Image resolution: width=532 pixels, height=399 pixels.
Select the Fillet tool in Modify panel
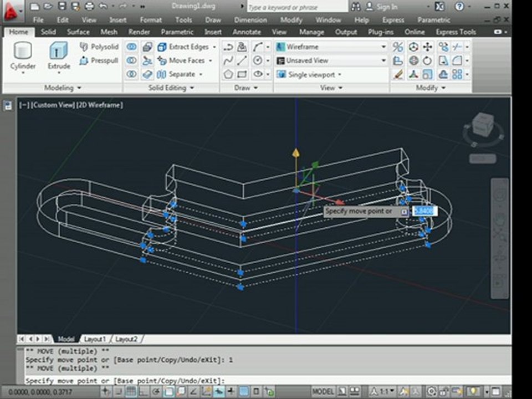pyautogui.click(x=457, y=61)
